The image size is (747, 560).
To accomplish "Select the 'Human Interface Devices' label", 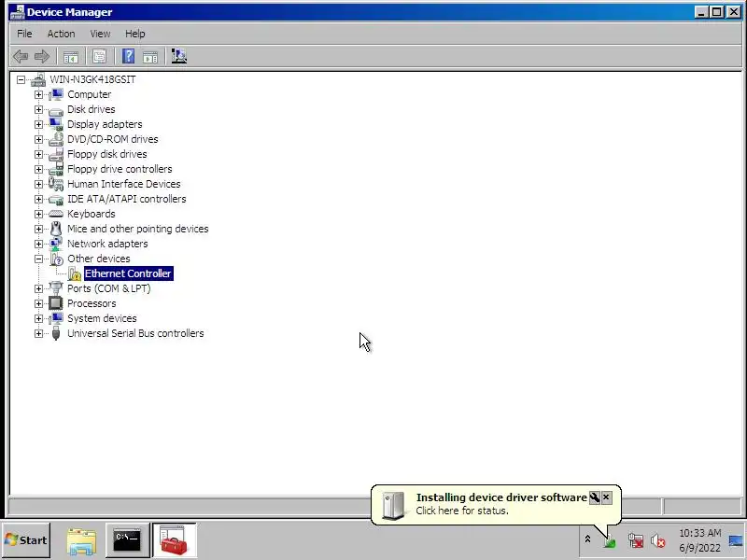I will tap(124, 184).
